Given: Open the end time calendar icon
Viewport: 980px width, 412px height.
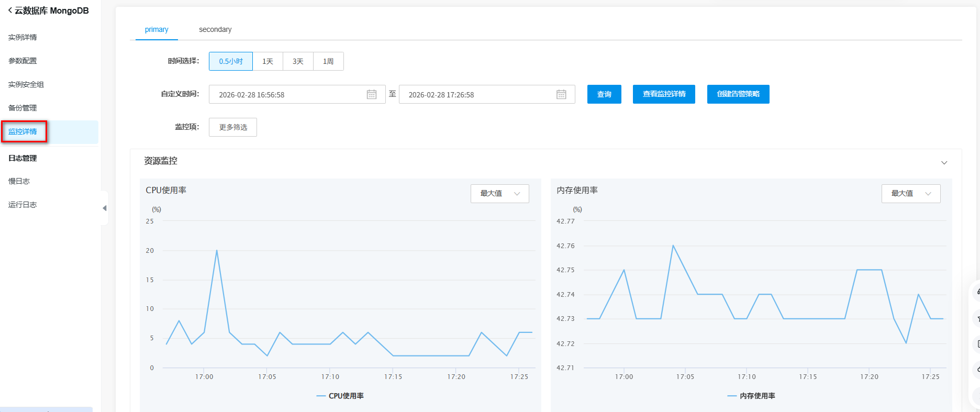Looking at the screenshot, I should pos(561,94).
